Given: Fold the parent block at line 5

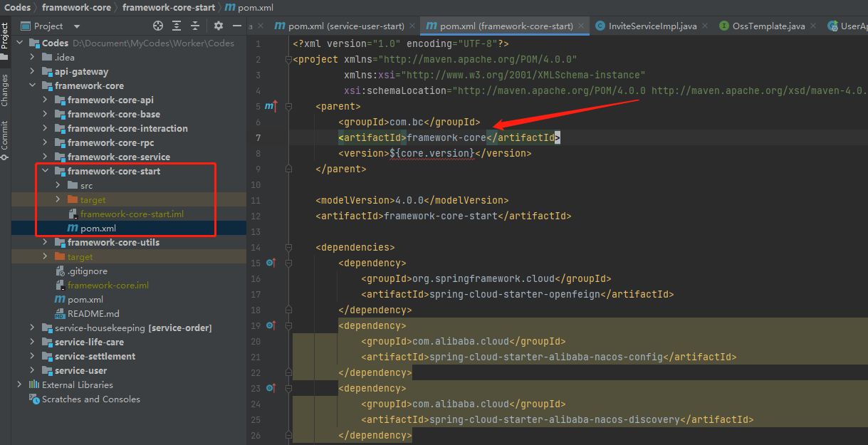Looking at the screenshot, I should [x=288, y=106].
